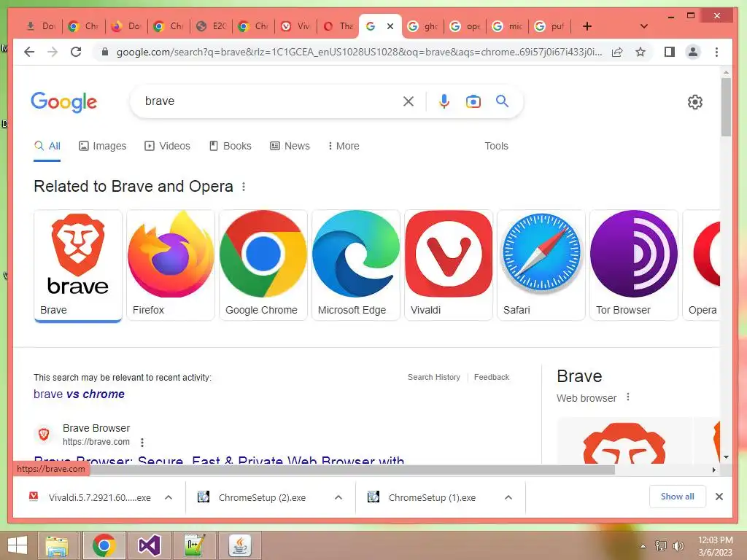Open the Search History link
The height and width of the screenshot is (560, 747).
434,377
